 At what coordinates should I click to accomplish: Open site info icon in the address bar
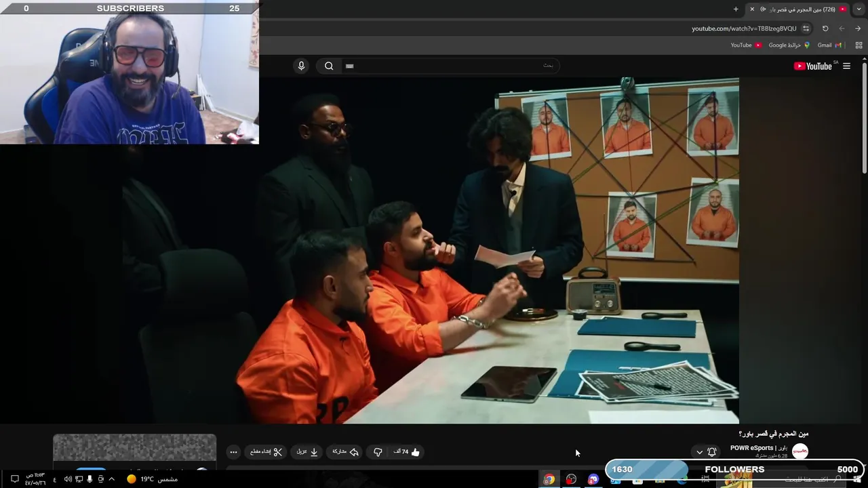(x=806, y=28)
